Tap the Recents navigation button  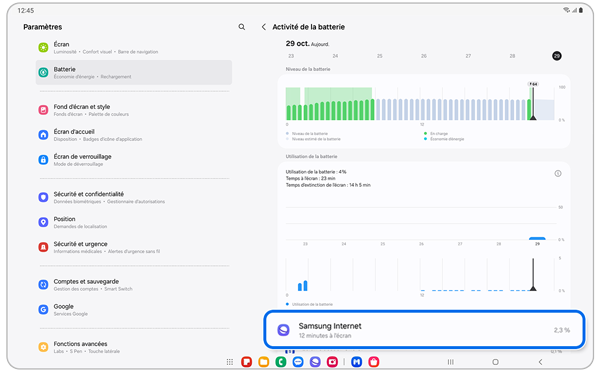pos(451,362)
